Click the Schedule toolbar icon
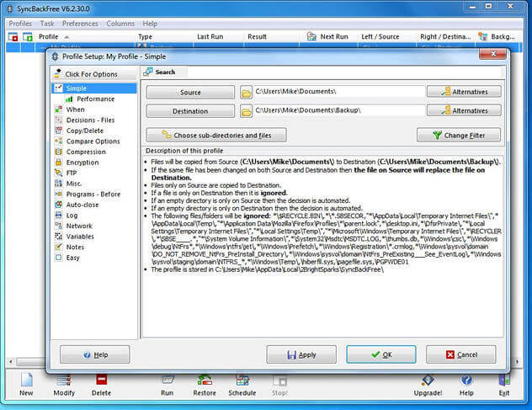Viewport: 532px width, 410px height. (x=242, y=385)
